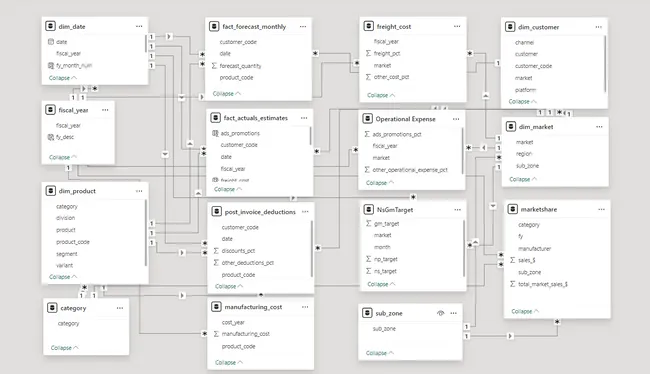
Task: Collapse the manufacturing_cost table
Action: click(229, 362)
